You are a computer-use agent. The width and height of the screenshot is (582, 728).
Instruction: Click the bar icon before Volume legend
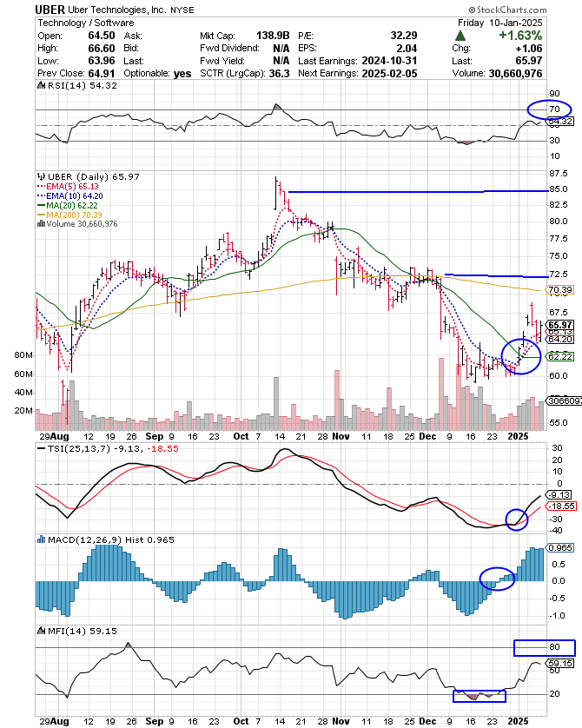point(41,224)
